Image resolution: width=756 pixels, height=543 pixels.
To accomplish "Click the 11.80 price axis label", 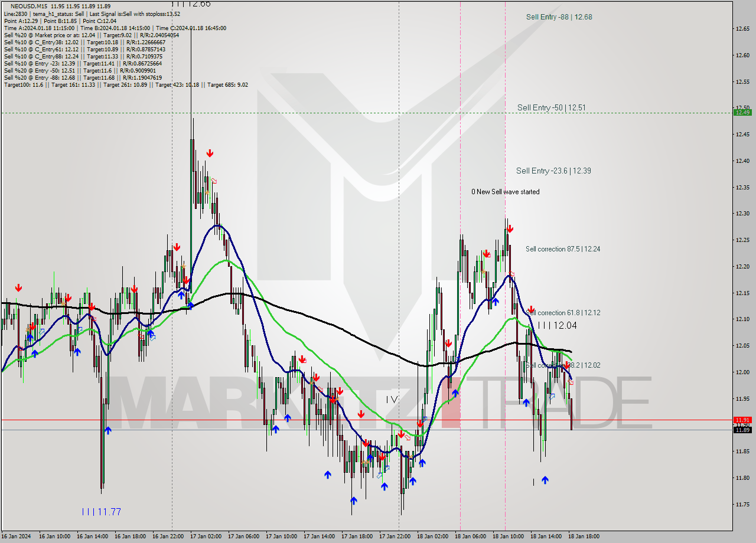I will 742,478.
